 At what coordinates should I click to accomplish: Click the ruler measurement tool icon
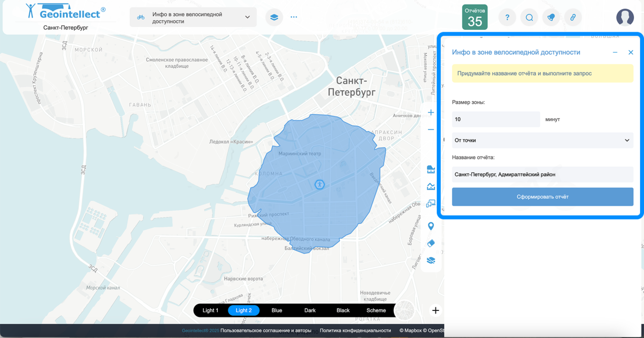[x=431, y=169]
